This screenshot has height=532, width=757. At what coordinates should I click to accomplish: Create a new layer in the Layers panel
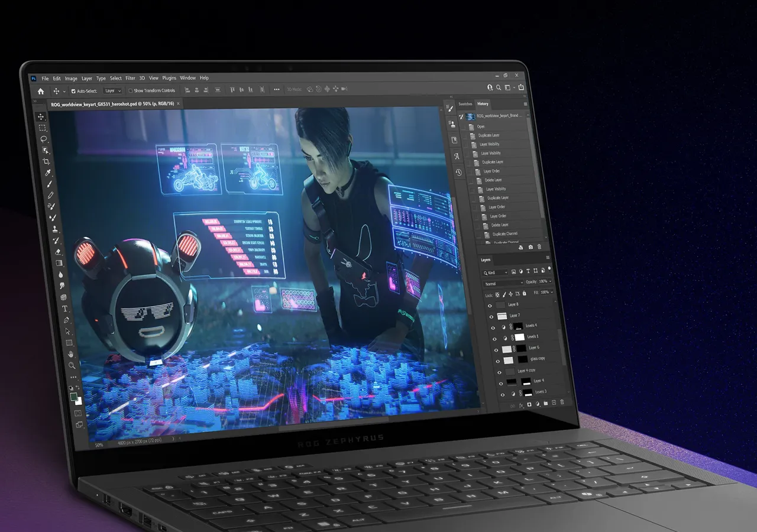(x=554, y=403)
